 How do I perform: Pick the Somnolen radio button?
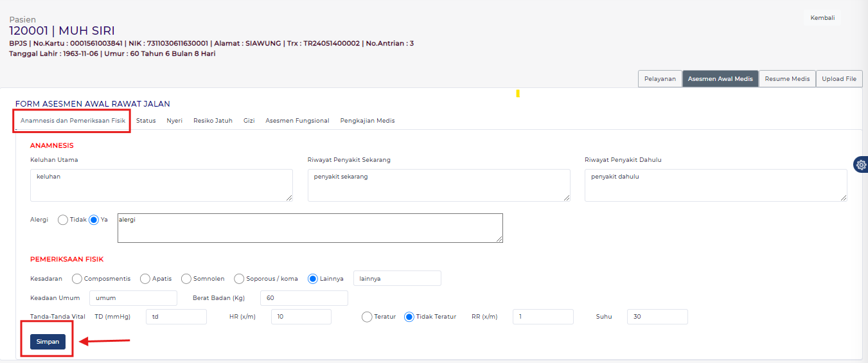click(x=186, y=279)
